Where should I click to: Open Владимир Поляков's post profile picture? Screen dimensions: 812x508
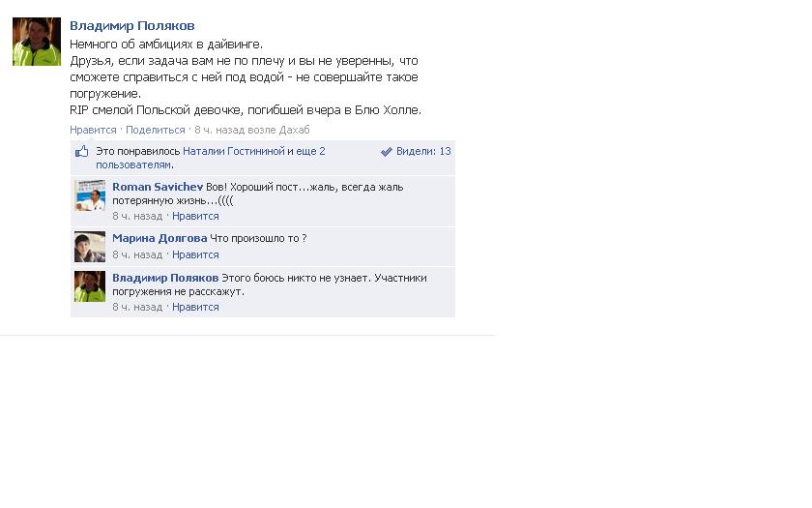pos(37,42)
